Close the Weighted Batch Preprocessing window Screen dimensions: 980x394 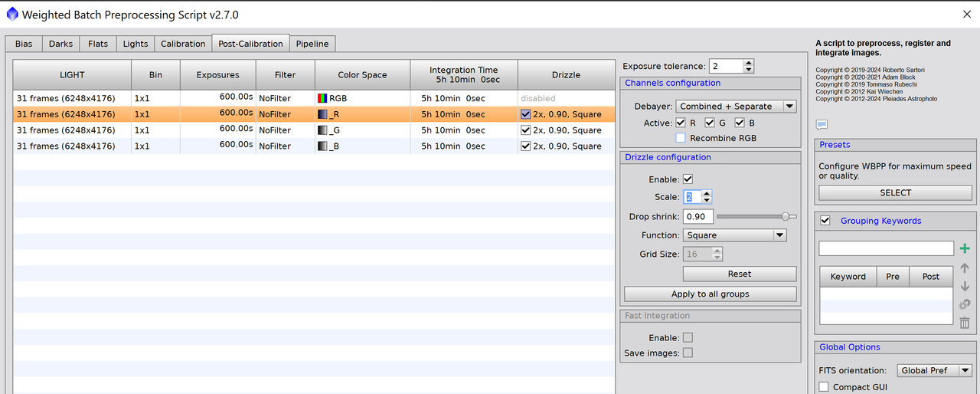(x=966, y=14)
